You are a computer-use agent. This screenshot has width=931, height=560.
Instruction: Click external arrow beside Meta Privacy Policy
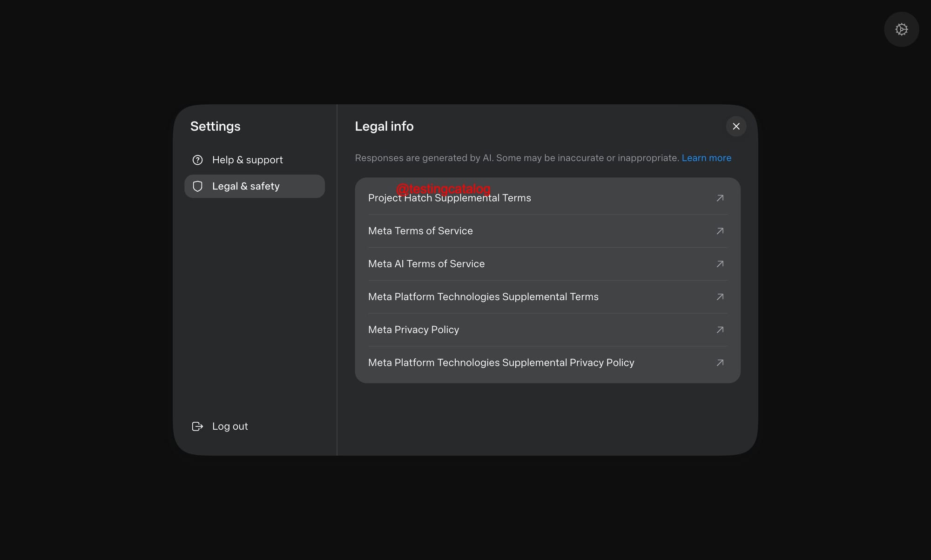pos(720,330)
